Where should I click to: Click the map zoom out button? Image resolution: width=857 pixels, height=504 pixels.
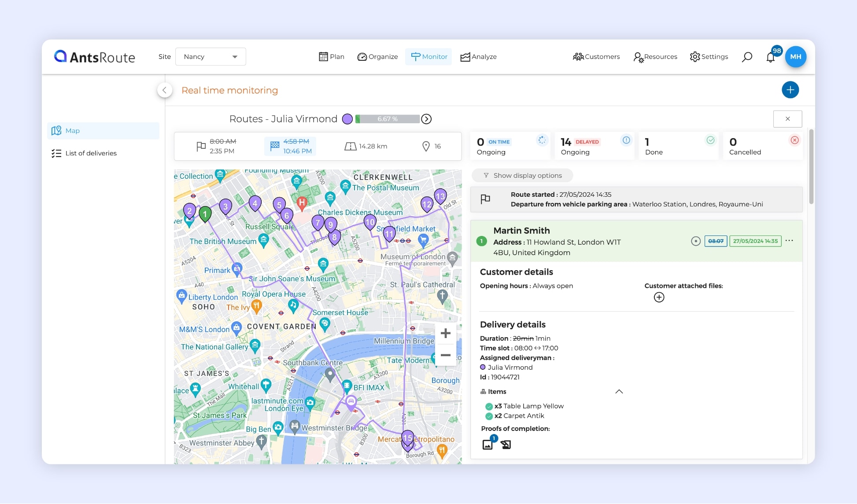447,356
